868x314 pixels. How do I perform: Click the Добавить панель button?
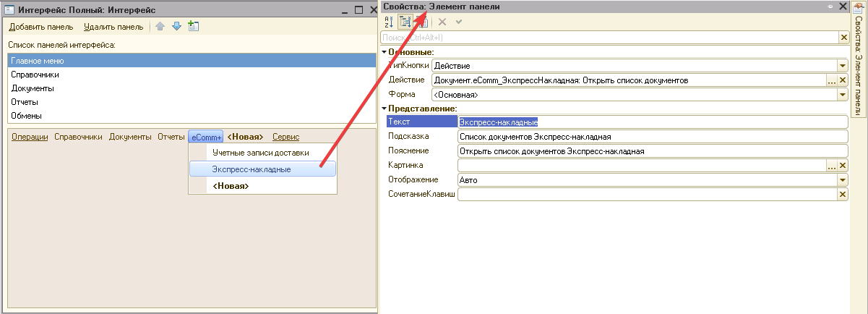[41, 27]
